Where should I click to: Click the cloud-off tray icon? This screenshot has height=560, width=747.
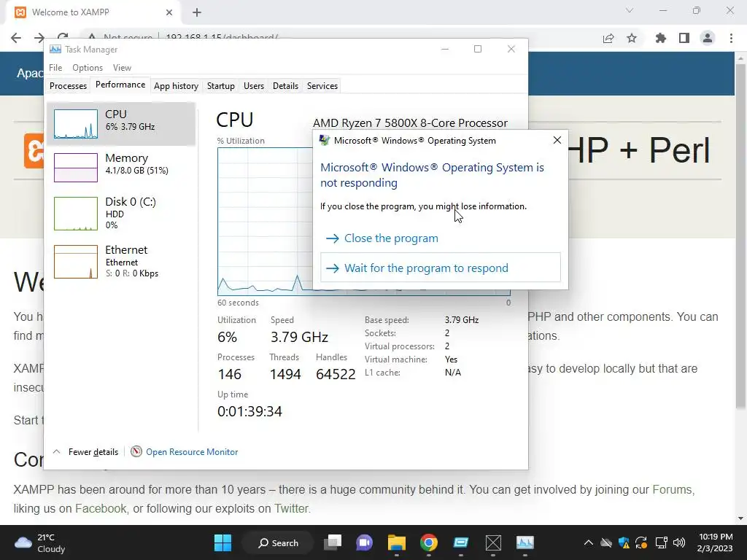point(606,542)
